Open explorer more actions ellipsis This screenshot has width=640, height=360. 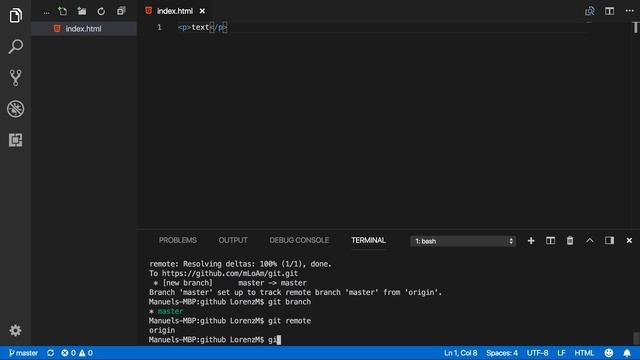tap(47, 12)
